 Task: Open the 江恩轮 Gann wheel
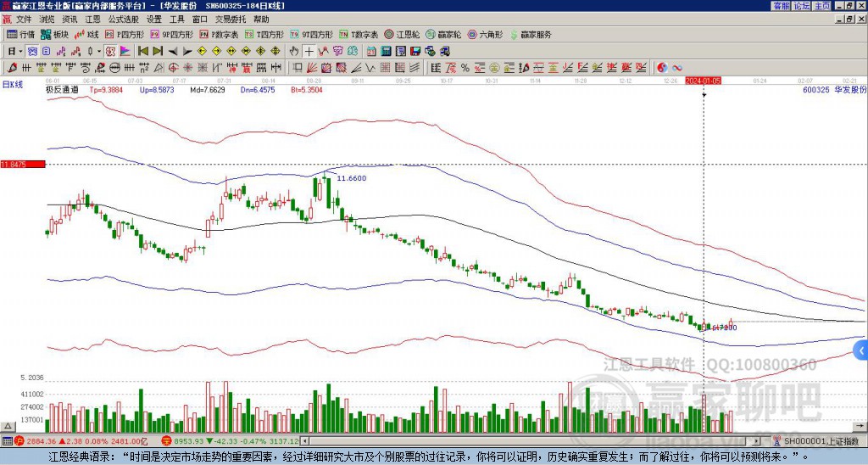pos(401,34)
